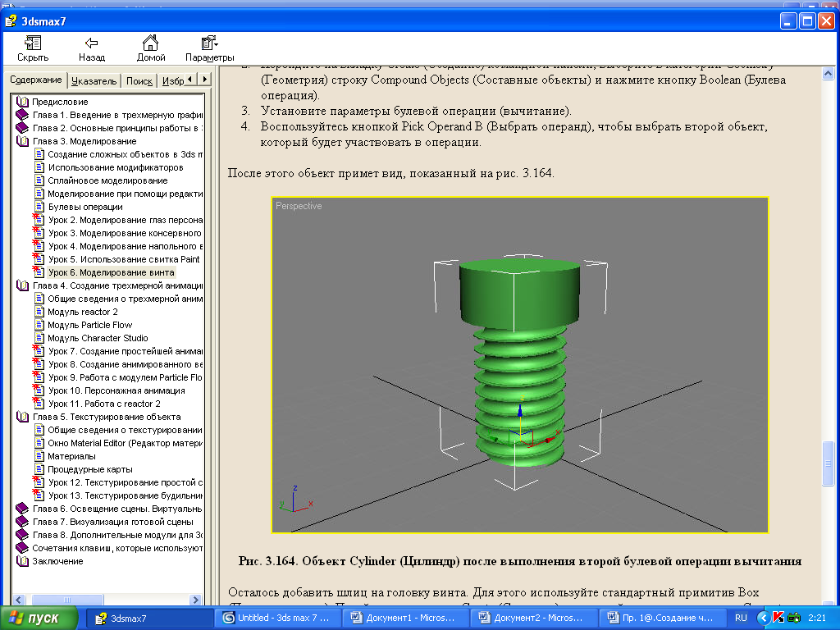Click the contents horizontal scrollbar thumb
This screenshot has width=840, height=630.
pyautogui.click(x=67, y=600)
